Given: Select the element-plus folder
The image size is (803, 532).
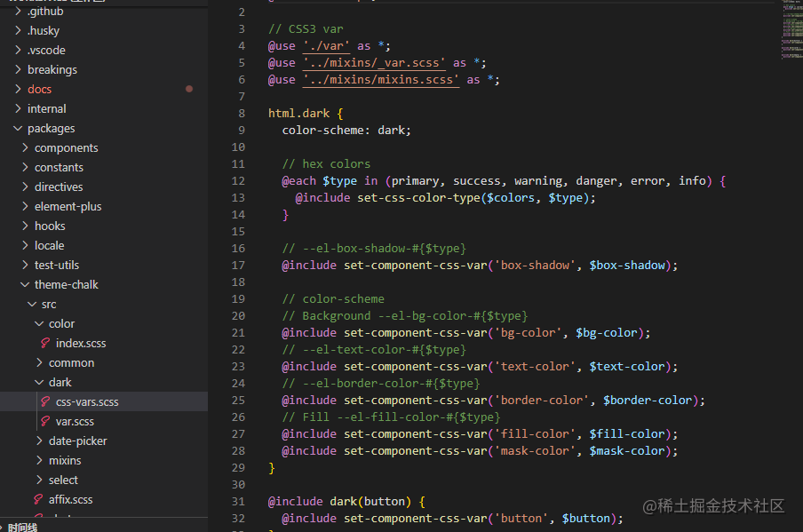Looking at the screenshot, I should (68, 206).
